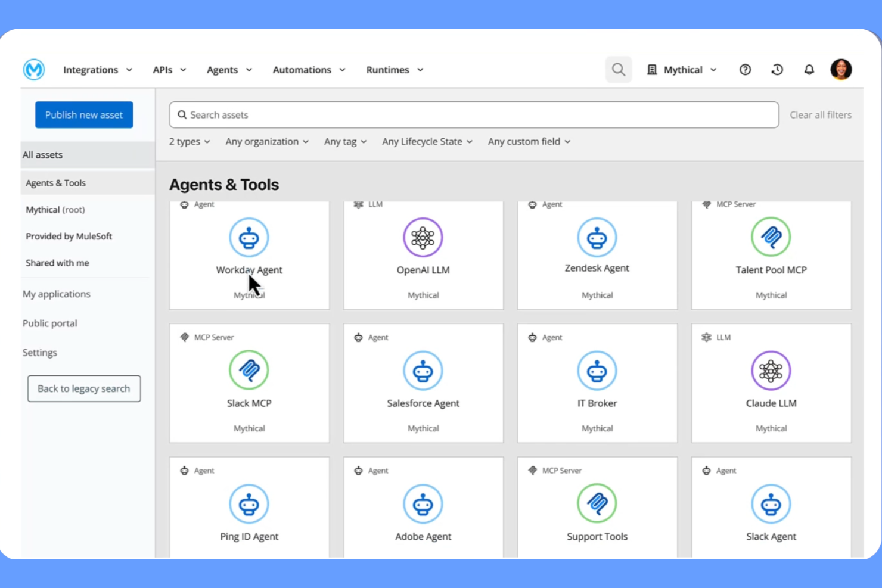Click the Adobe Agent title

coord(423,537)
